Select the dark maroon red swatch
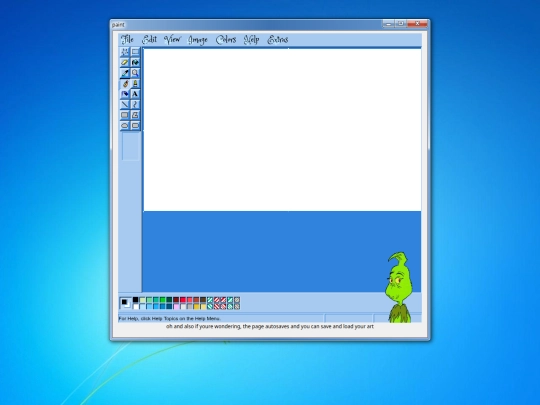 pos(176,300)
